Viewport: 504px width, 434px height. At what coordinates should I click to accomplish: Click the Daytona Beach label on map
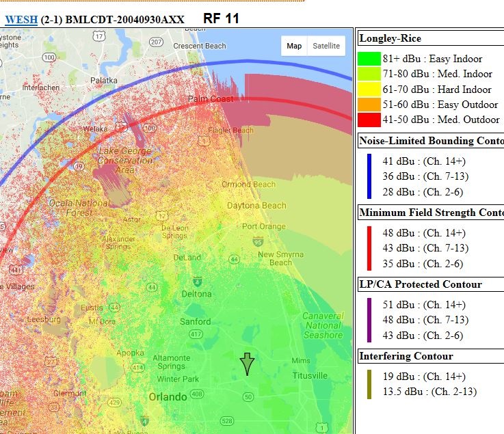[256, 206]
